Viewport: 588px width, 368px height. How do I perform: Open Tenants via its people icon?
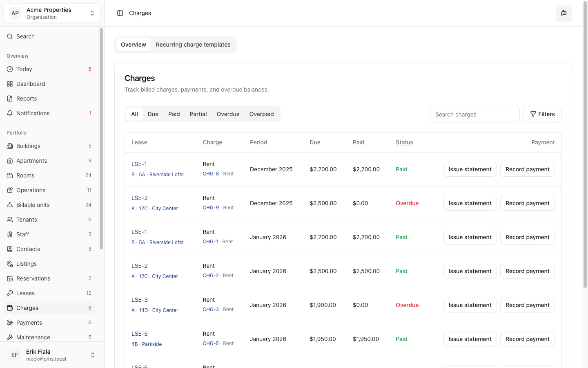click(x=10, y=220)
